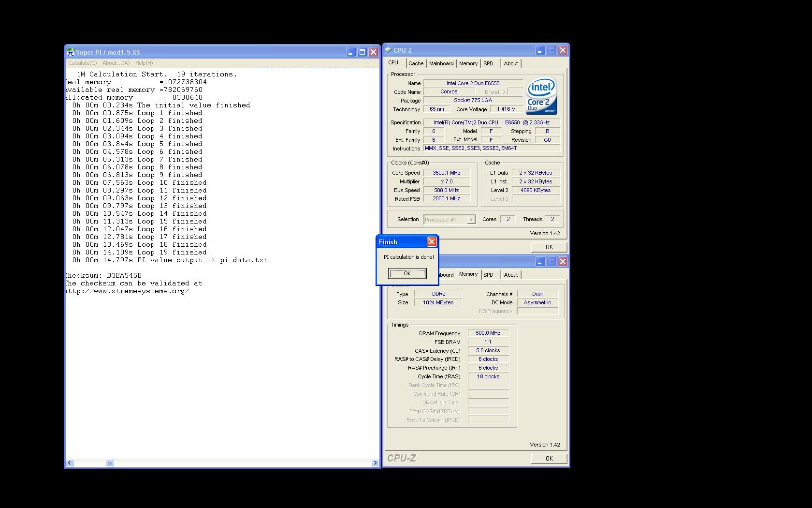Click the xtremesystems.org URL text
Image resolution: width=812 pixels, height=508 pixels.
(x=128, y=291)
